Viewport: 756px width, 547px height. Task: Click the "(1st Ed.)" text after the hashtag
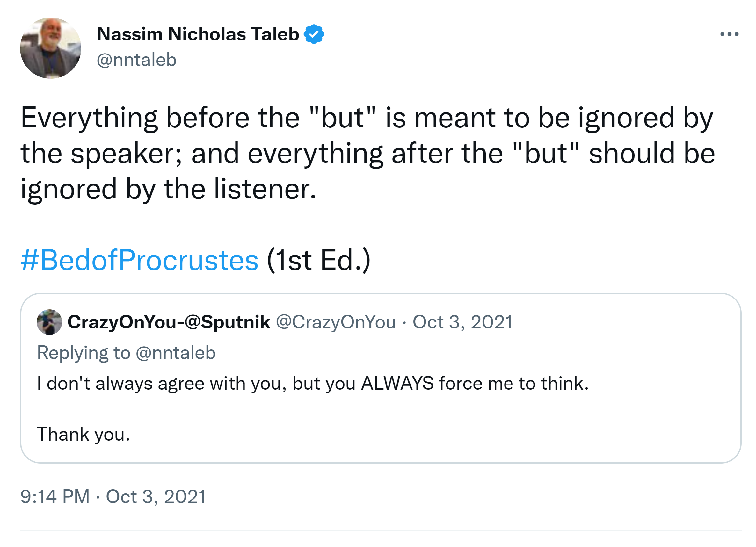click(x=318, y=260)
